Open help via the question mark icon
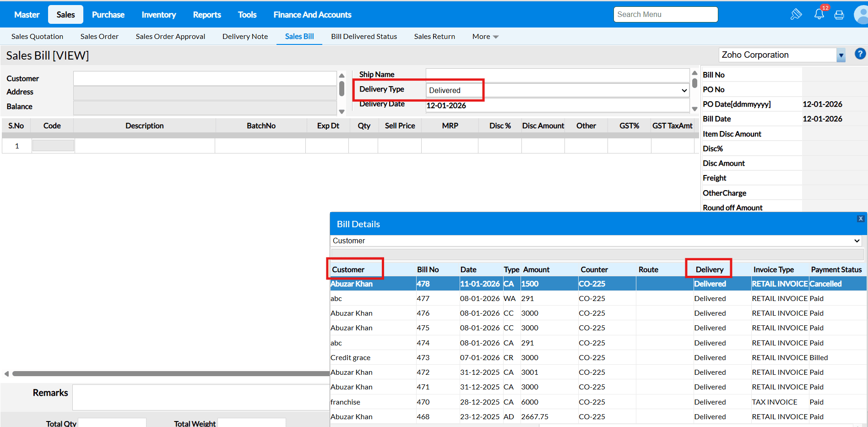This screenshot has width=868, height=427. (860, 54)
